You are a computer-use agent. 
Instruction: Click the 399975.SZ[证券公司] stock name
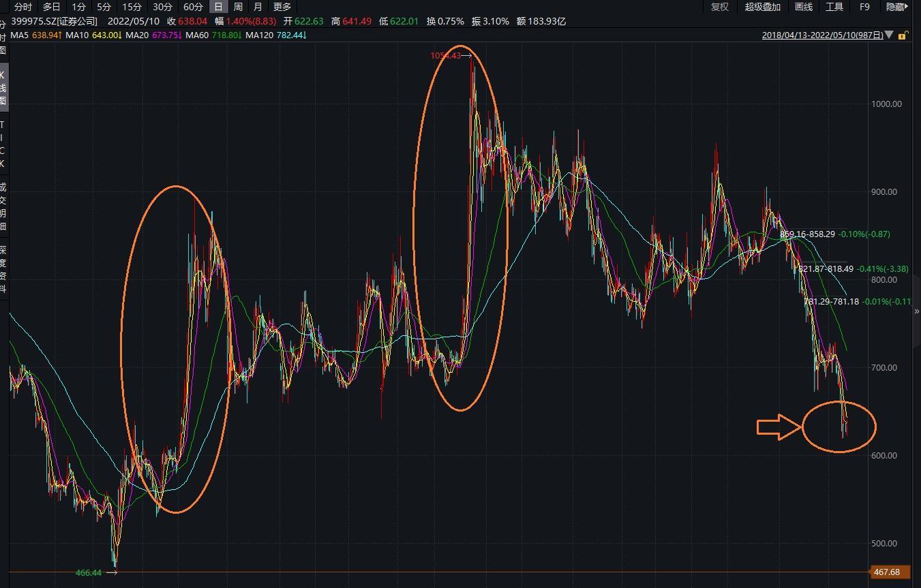tap(55, 21)
